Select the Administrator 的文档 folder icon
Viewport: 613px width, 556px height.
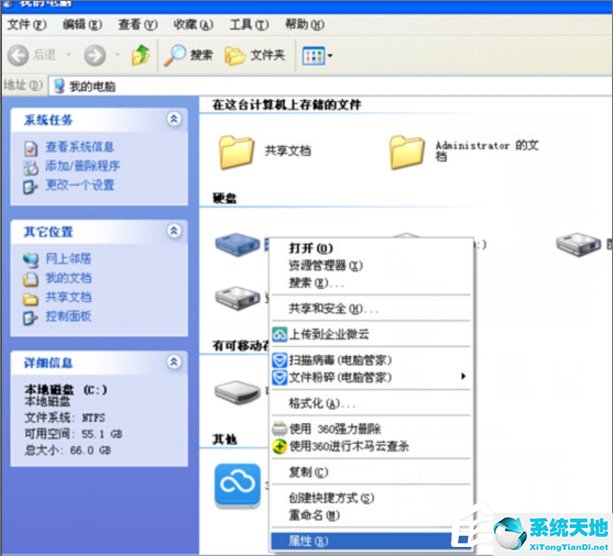pos(407,152)
